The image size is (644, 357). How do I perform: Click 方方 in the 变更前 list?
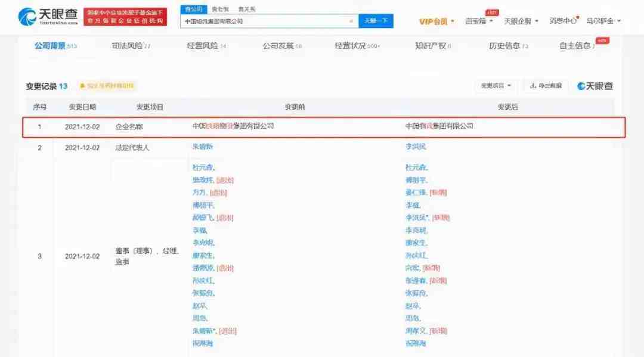tap(199, 193)
